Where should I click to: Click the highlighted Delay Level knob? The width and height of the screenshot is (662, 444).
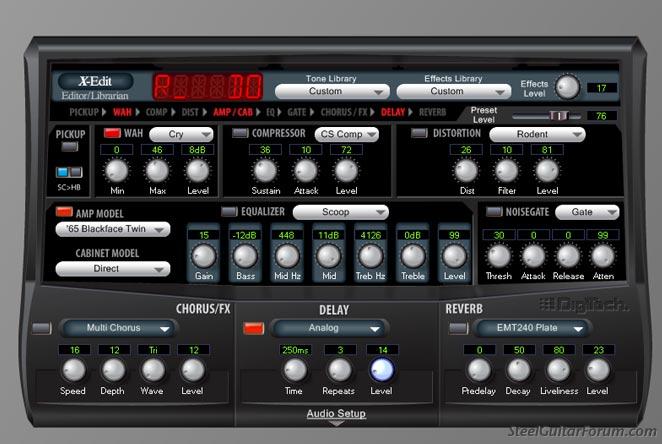coord(382,370)
